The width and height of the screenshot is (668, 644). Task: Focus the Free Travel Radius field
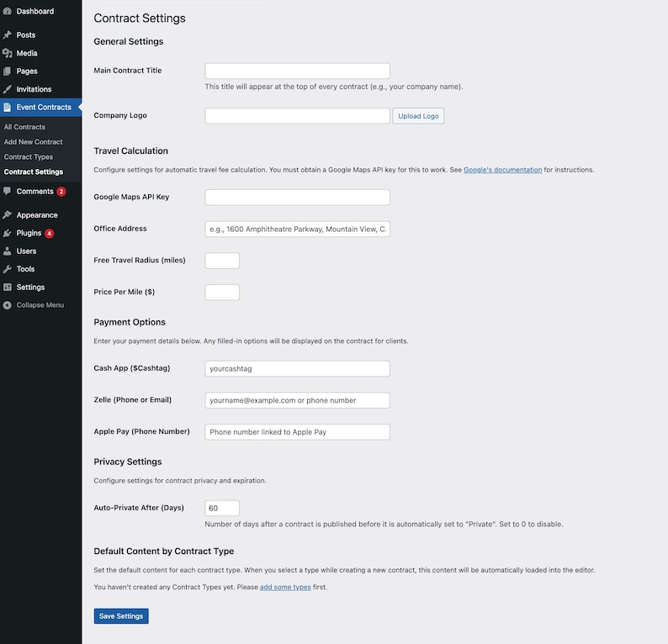click(x=222, y=261)
